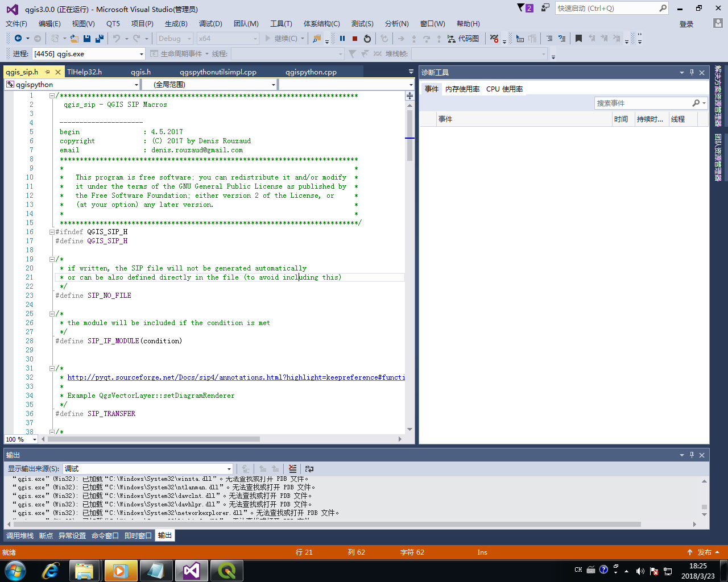
Task: Click the QGIS icon in the taskbar
Action: pyautogui.click(x=227, y=571)
